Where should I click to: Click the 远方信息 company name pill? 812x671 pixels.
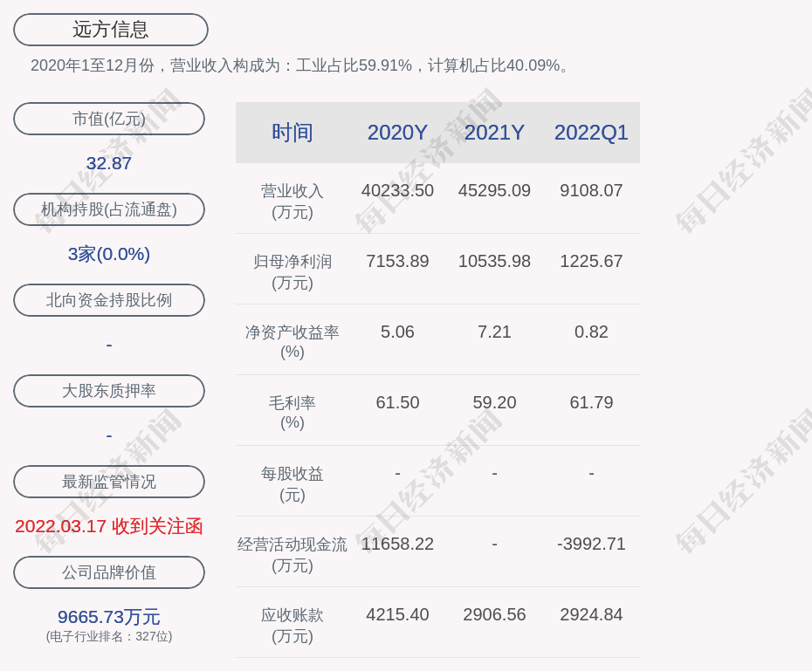(110, 30)
